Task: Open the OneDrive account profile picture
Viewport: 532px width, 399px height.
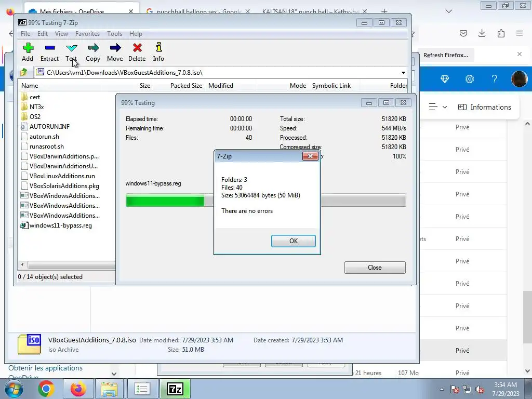Action: click(519, 79)
